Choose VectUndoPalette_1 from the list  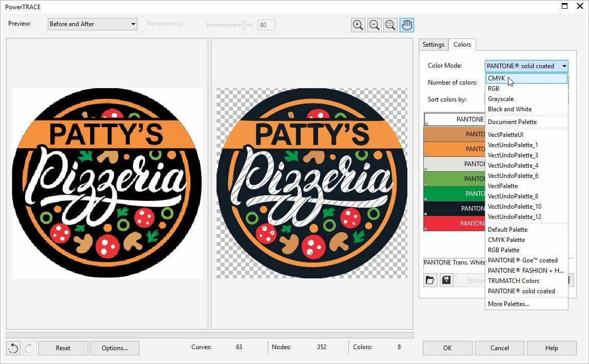tap(526, 145)
